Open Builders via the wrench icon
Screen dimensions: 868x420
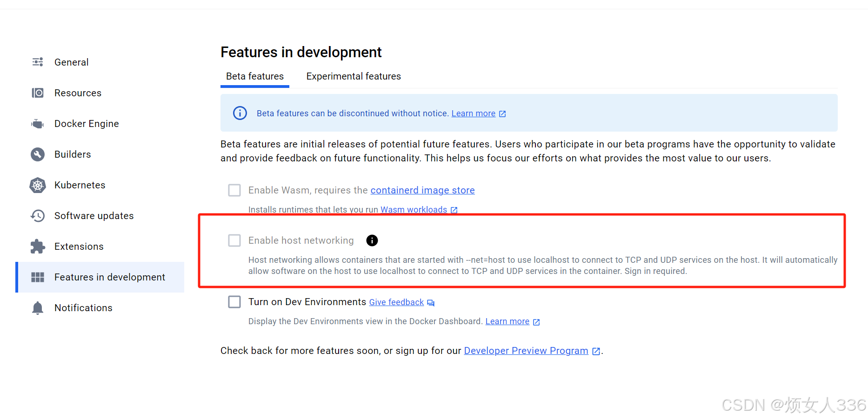click(37, 154)
